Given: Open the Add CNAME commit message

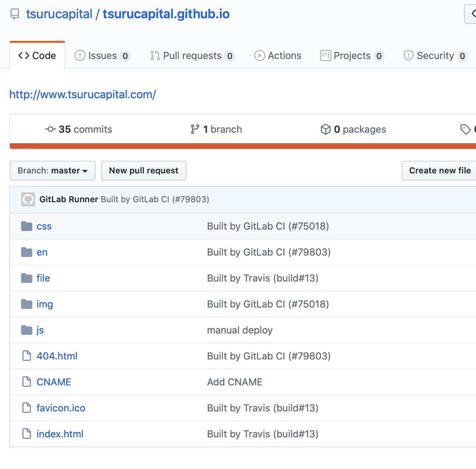Looking at the screenshot, I should pos(235,382).
